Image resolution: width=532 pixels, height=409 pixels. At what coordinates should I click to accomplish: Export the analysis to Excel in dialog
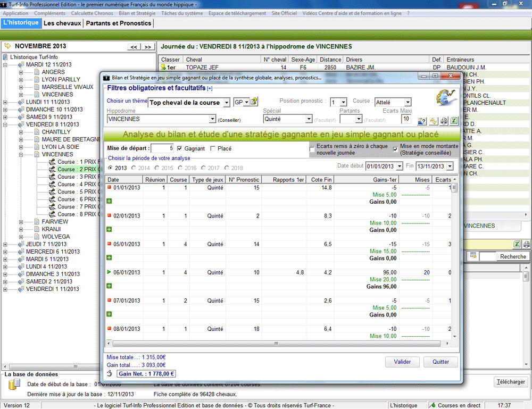454,121
